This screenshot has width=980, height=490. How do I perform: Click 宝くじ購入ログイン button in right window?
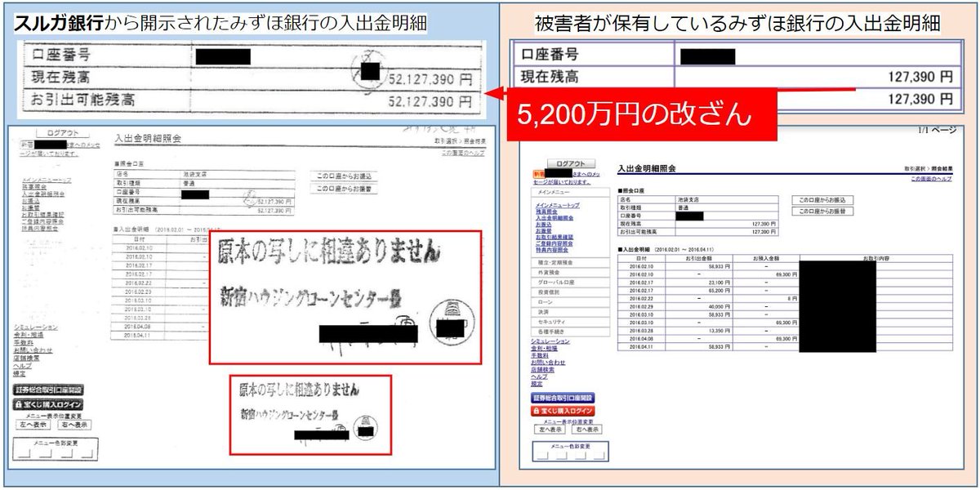click(x=563, y=411)
